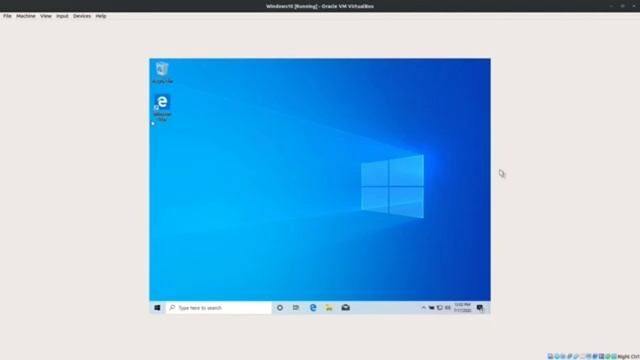Open the File menu in VirtualBox

click(x=7, y=16)
